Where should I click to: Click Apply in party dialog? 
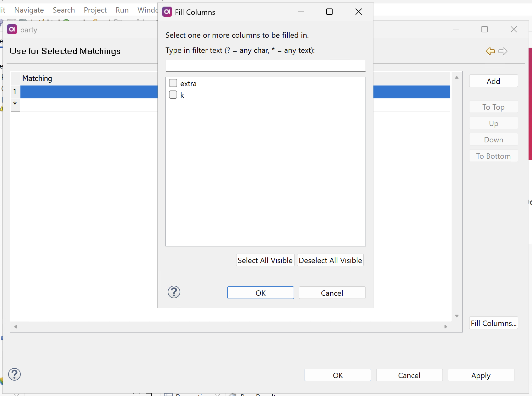point(481,375)
